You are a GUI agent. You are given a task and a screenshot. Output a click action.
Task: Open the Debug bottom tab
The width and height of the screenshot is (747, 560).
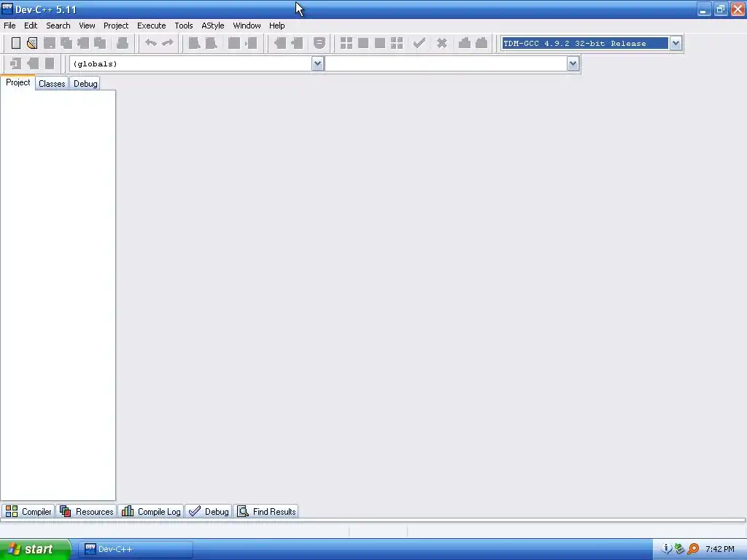[209, 511]
